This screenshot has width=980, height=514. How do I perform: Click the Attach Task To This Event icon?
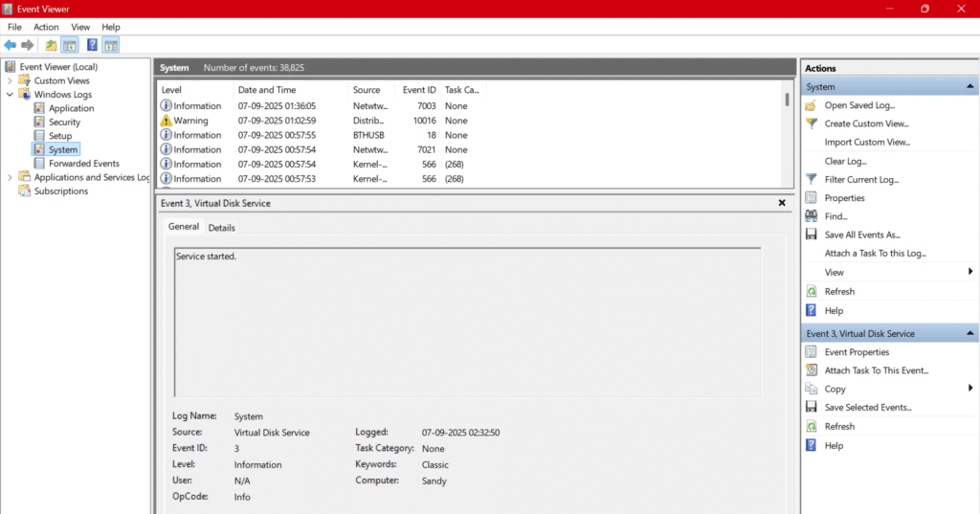(x=812, y=370)
